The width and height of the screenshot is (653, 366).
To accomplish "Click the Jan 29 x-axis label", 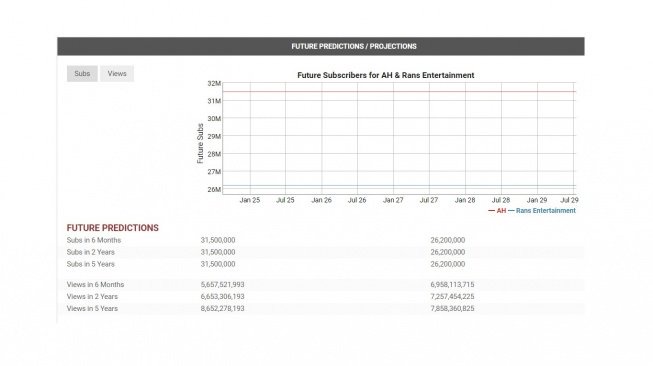I will (537, 200).
